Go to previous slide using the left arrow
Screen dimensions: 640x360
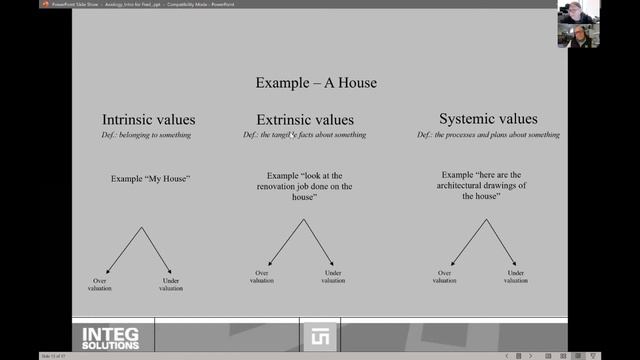point(507,356)
